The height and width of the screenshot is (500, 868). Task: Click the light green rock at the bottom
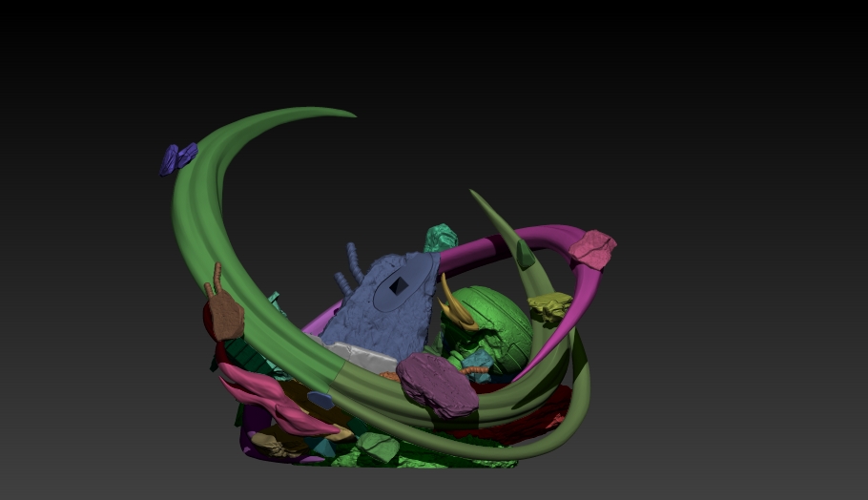(x=378, y=447)
